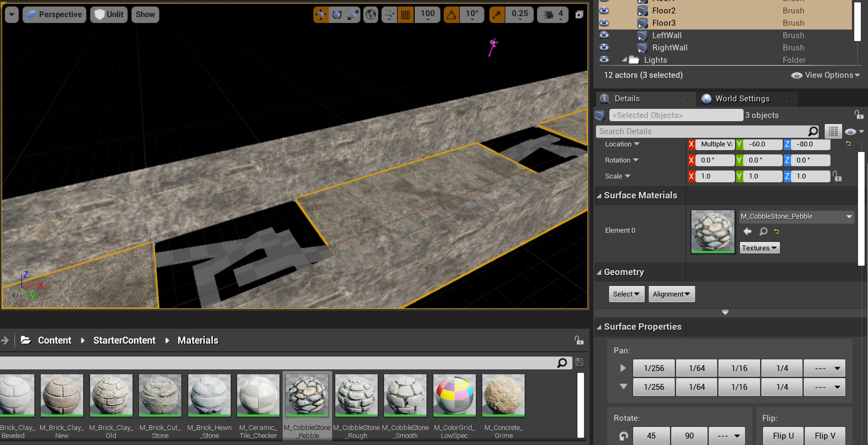Open the viewport Show menu
Image resolution: width=868 pixels, height=445 pixels.
(x=145, y=14)
